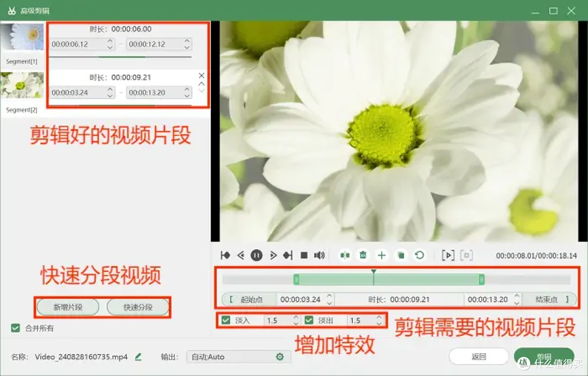Open output settings gear icon
This screenshot has height=376, width=588.
pos(280,357)
